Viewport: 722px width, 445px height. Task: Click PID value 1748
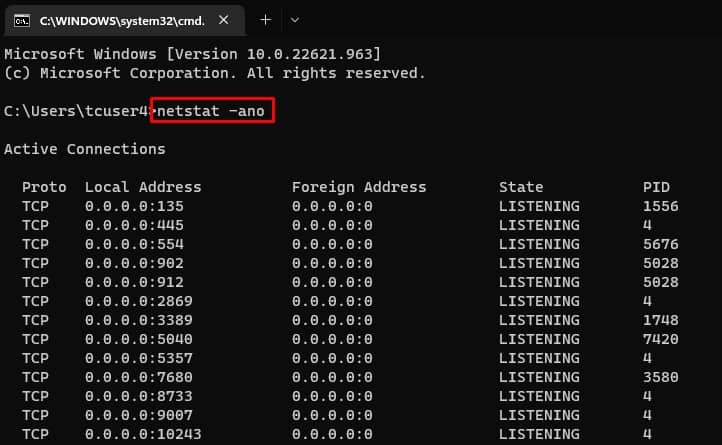[x=661, y=320]
